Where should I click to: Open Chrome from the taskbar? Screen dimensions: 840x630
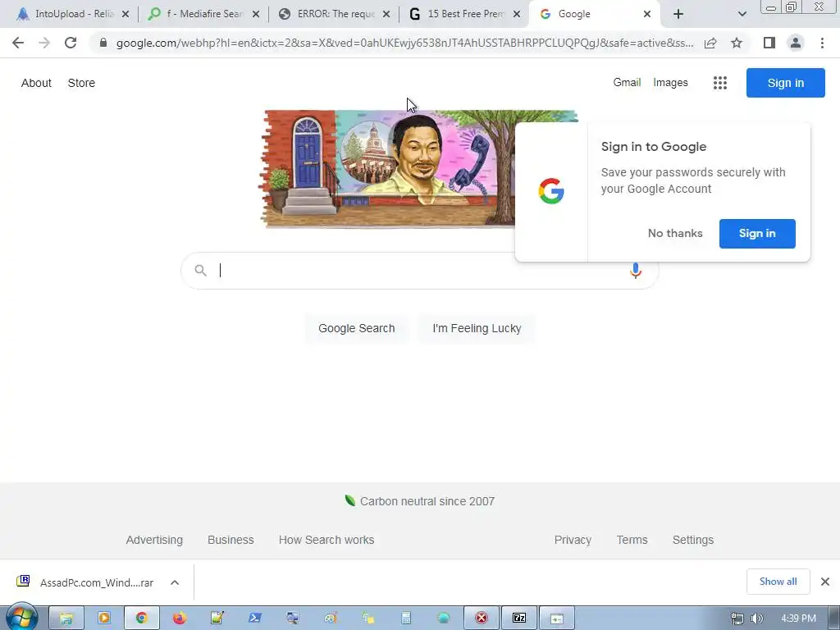[141, 619]
